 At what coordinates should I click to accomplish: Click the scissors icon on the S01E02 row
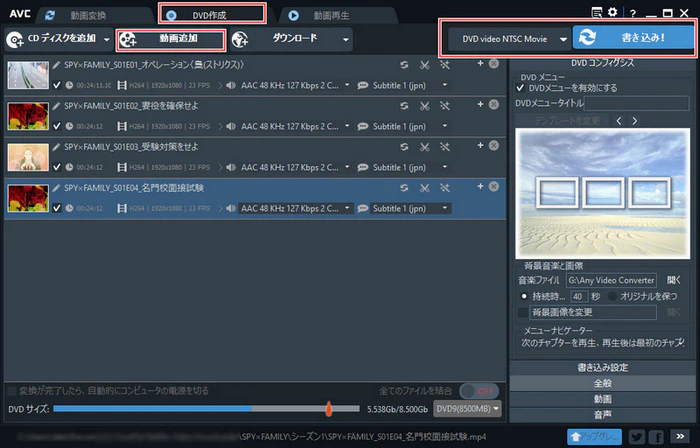[x=425, y=106]
